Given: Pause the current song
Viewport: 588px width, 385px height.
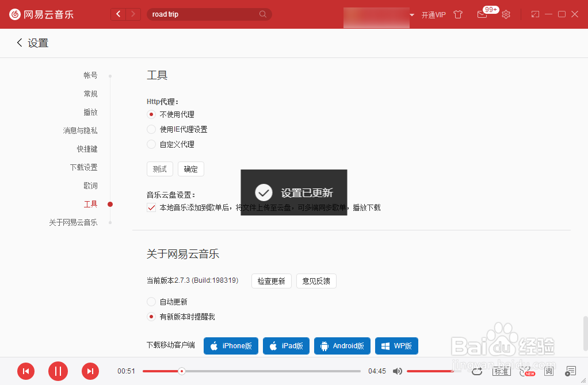Looking at the screenshot, I should click(x=58, y=371).
